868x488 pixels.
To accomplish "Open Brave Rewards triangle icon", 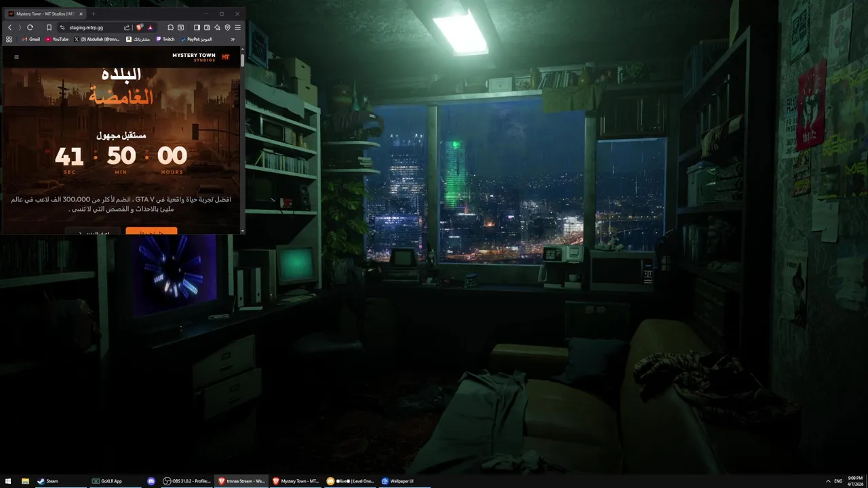I will 150,28.
